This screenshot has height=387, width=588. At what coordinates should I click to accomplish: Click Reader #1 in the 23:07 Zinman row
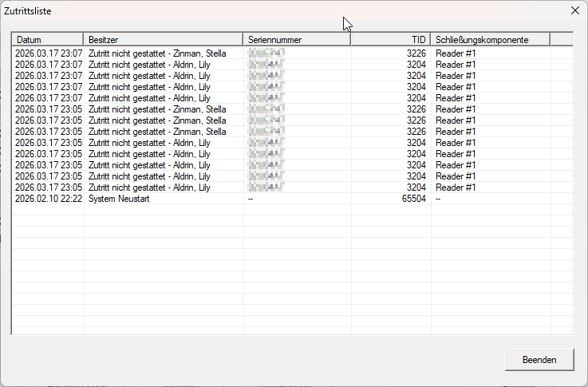click(456, 53)
